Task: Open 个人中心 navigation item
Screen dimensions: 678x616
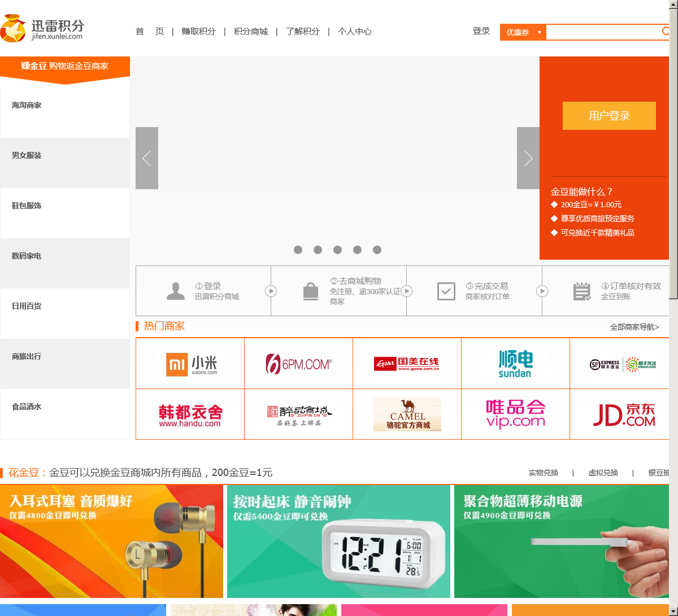Action: point(355,32)
